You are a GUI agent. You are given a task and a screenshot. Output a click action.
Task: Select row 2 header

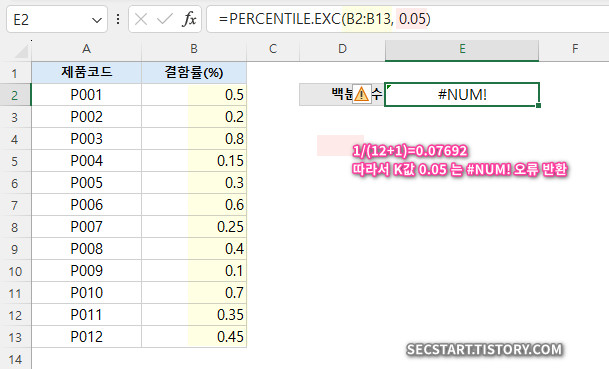point(15,95)
